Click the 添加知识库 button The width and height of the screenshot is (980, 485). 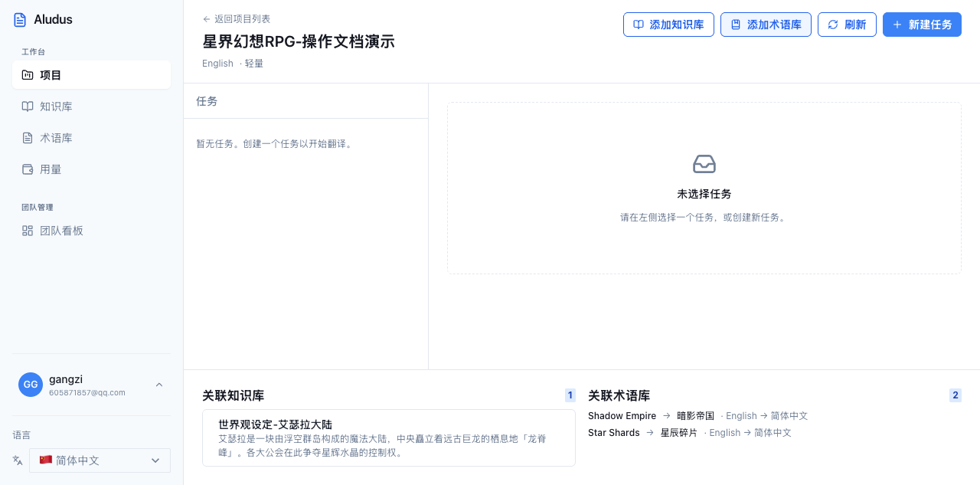coord(668,25)
